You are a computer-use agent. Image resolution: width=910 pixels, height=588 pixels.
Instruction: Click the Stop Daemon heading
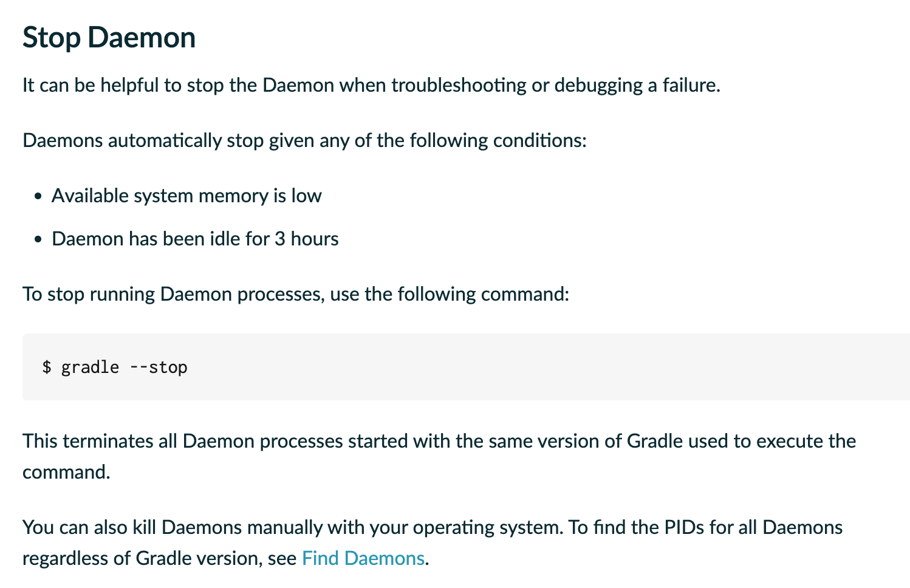point(109,38)
